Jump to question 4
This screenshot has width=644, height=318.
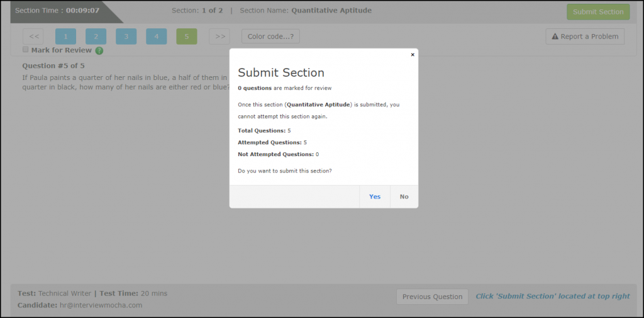pos(157,37)
